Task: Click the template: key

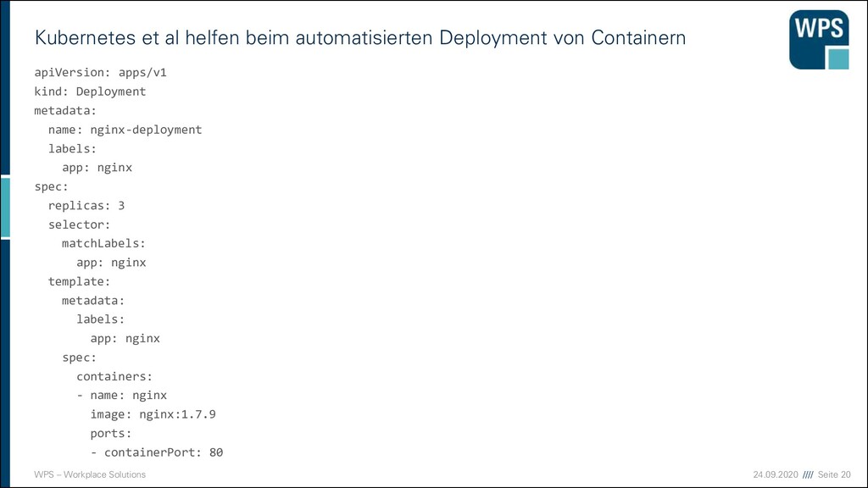Action: [79, 281]
